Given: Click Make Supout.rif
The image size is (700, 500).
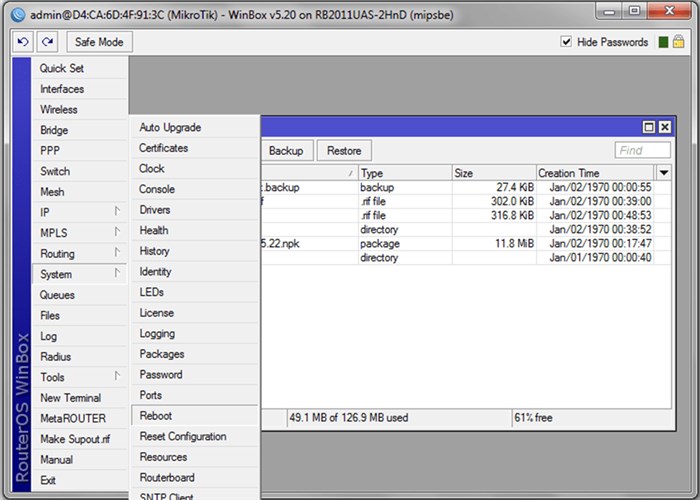Looking at the screenshot, I should pyautogui.click(x=79, y=439).
